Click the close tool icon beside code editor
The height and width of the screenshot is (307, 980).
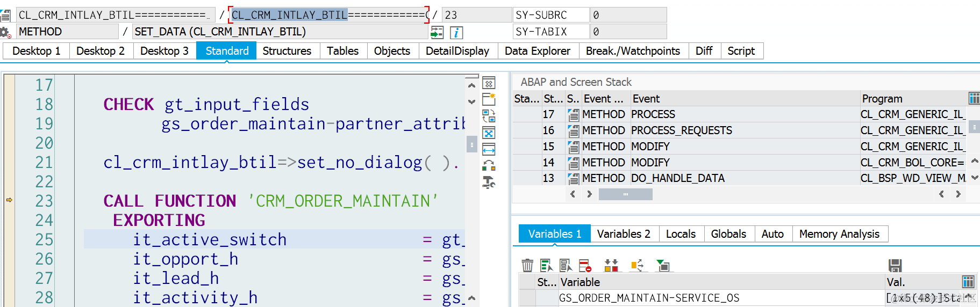pos(489,83)
